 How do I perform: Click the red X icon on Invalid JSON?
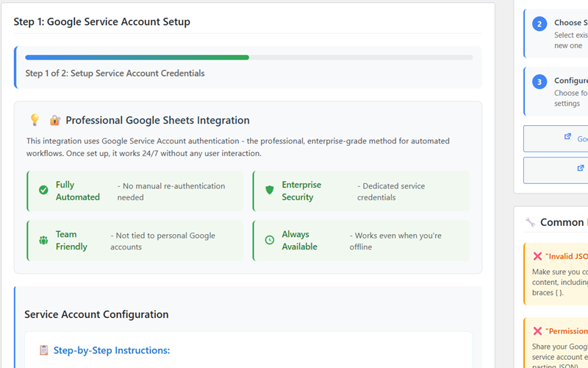(537, 256)
